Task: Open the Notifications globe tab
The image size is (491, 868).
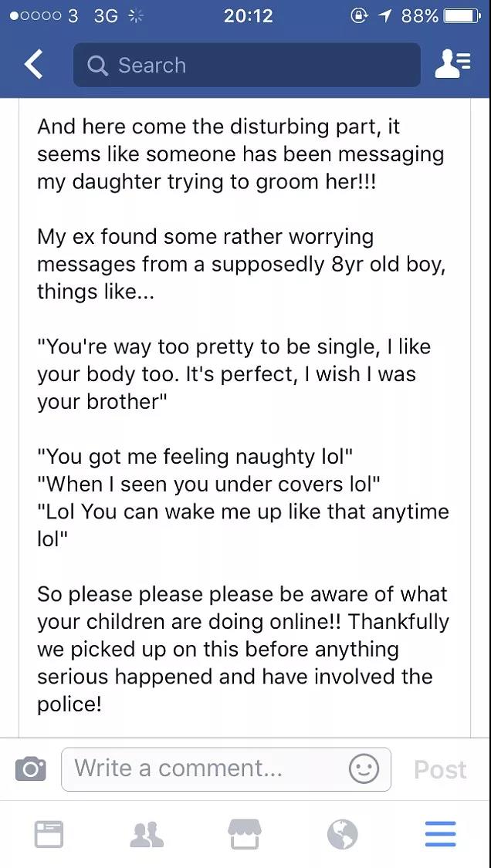Action: [343, 834]
